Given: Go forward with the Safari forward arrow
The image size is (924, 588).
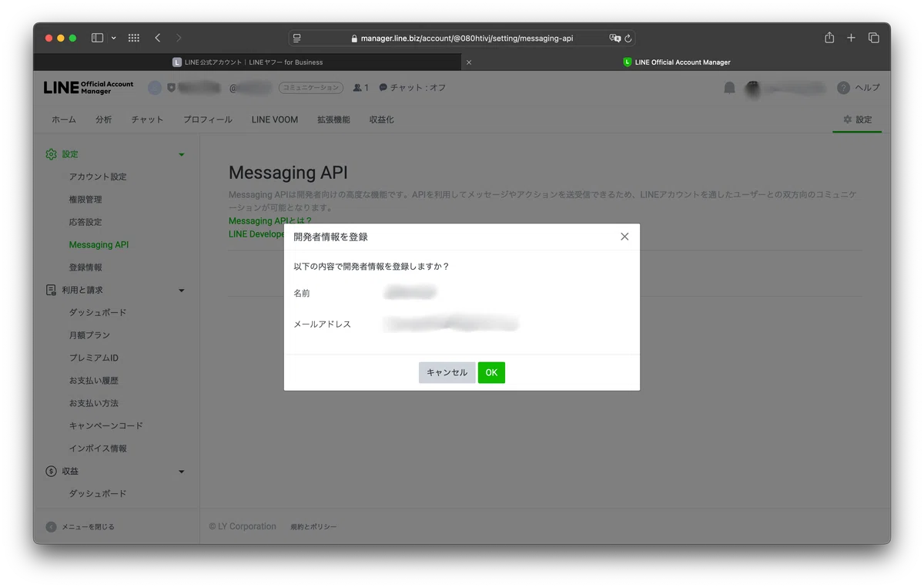Looking at the screenshot, I should (179, 38).
